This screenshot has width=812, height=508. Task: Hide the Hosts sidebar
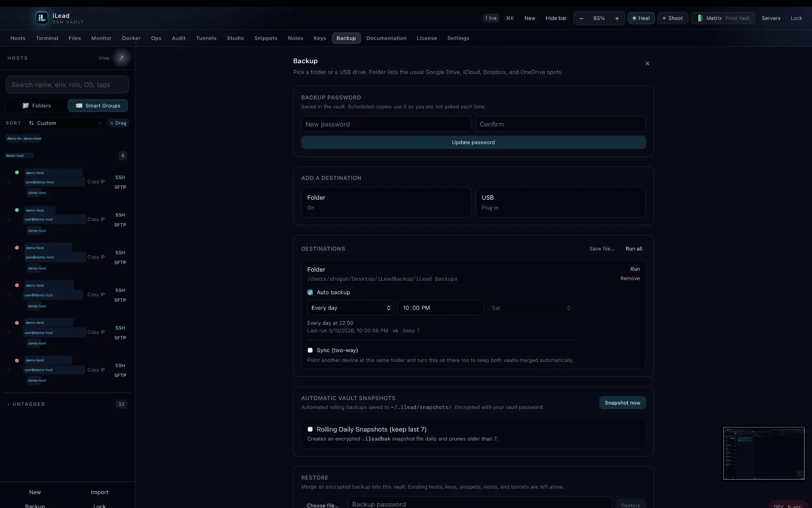pos(104,58)
